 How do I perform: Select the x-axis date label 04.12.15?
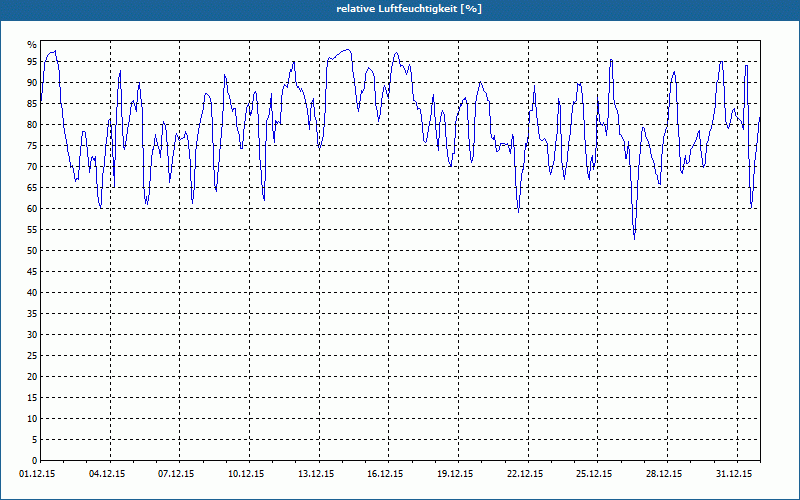pos(107,474)
